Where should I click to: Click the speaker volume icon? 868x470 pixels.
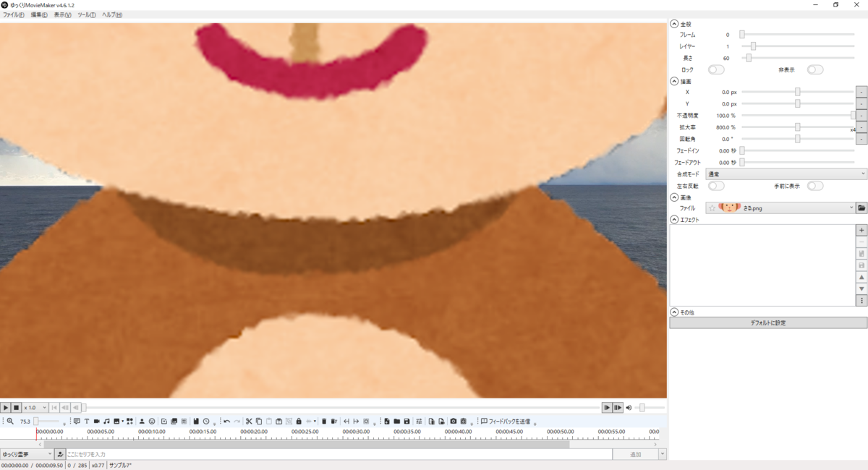[x=629, y=408]
